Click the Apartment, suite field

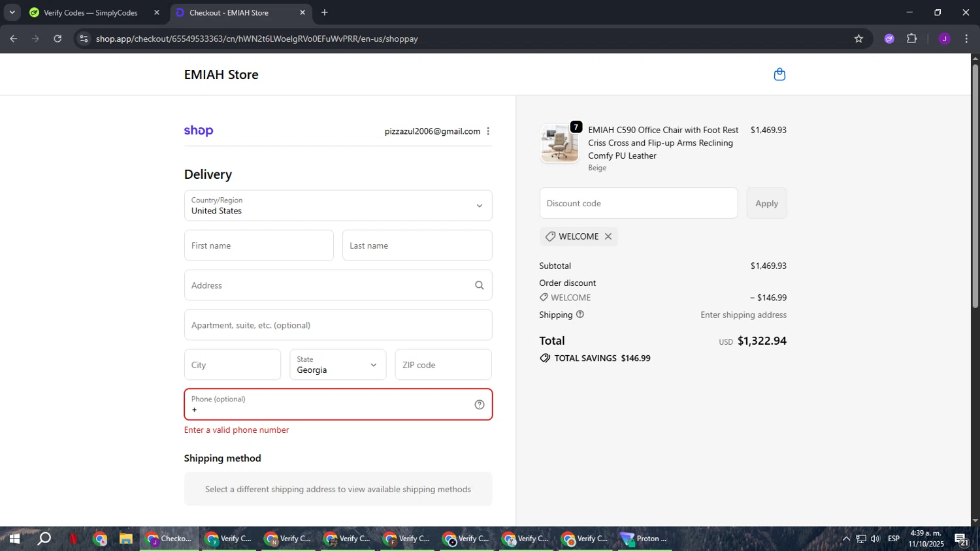click(x=338, y=325)
